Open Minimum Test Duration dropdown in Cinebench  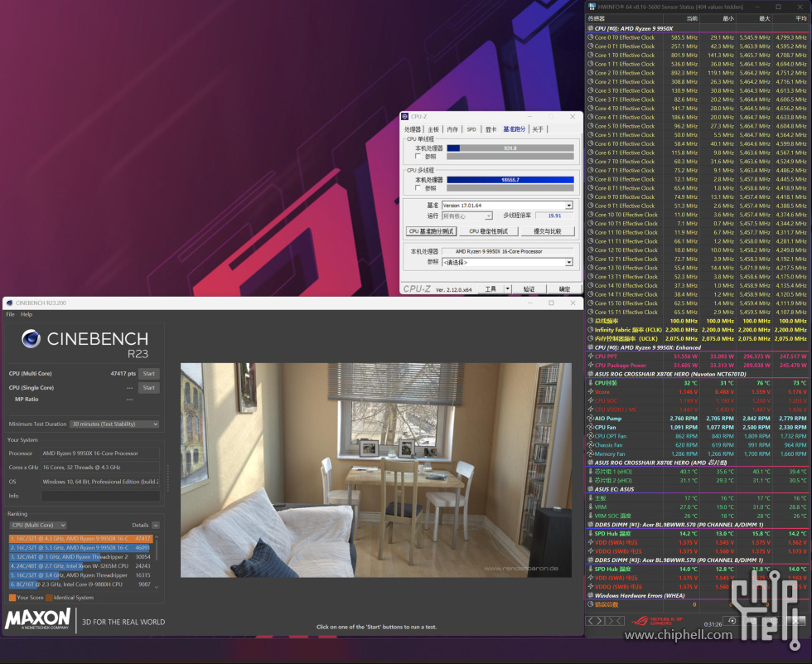pyautogui.click(x=114, y=424)
